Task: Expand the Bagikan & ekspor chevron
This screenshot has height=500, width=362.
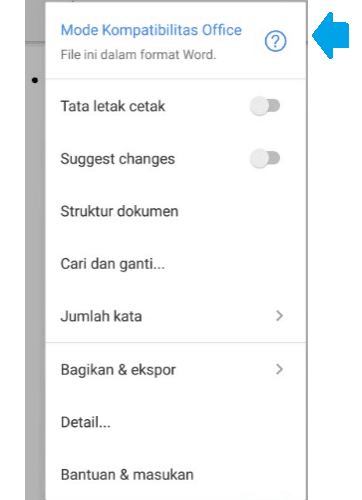Action: [x=279, y=369]
